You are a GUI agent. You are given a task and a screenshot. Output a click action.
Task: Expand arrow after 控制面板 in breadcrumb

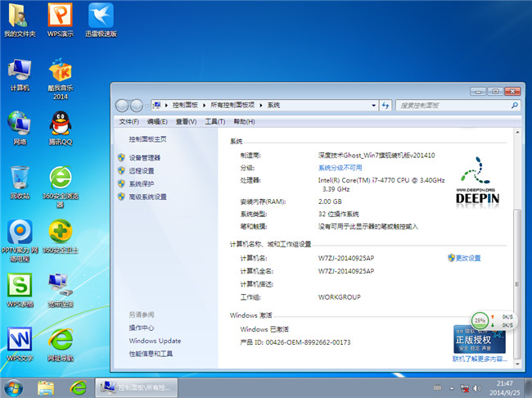(205, 106)
